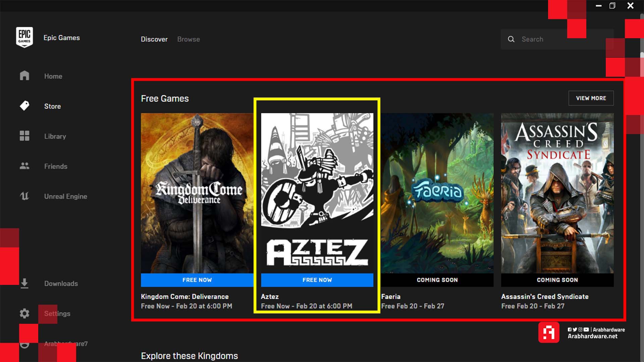Viewport: 644px width, 362px height.
Task: Click the Aztez title text
Action: 270,297
